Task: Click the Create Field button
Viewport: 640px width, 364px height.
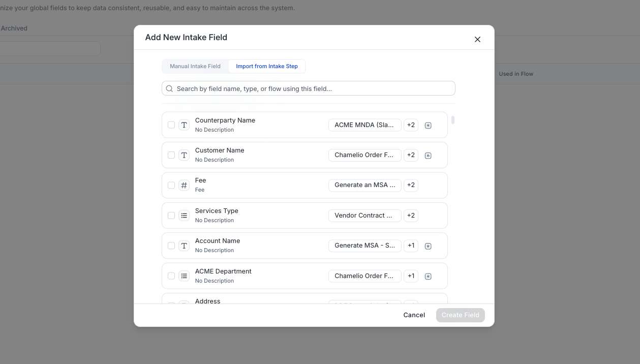Action: tap(461, 315)
